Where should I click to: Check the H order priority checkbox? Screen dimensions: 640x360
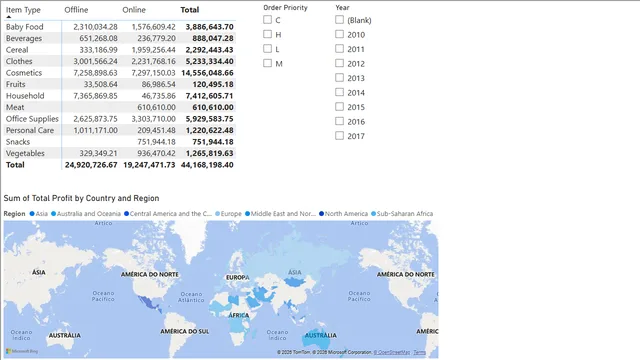click(x=267, y=34)
